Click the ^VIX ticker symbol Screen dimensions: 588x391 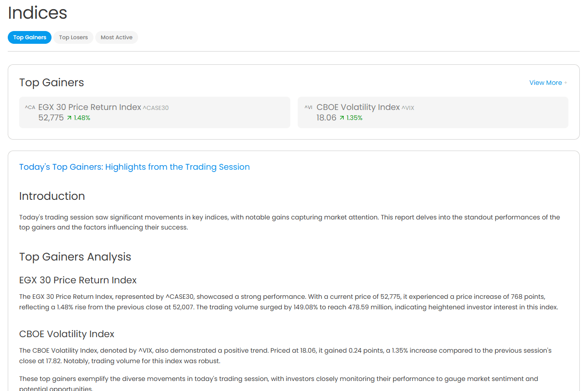408,108
